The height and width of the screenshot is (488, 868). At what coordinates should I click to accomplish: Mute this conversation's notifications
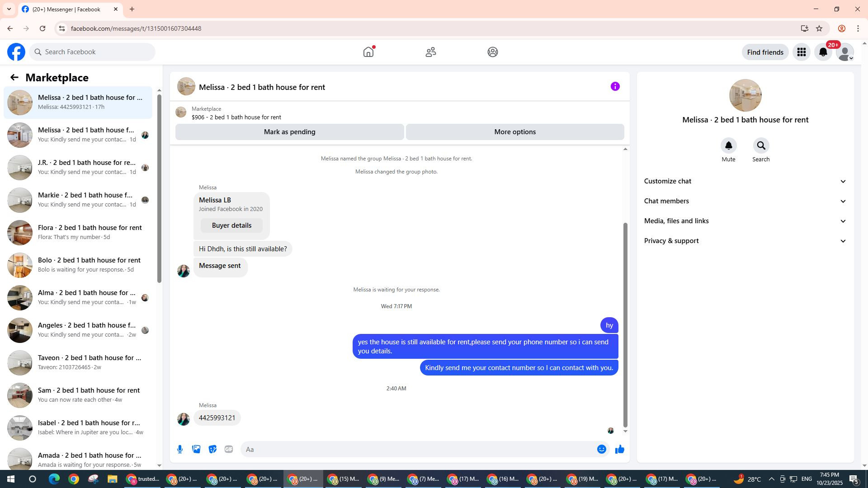pos(728,146)
